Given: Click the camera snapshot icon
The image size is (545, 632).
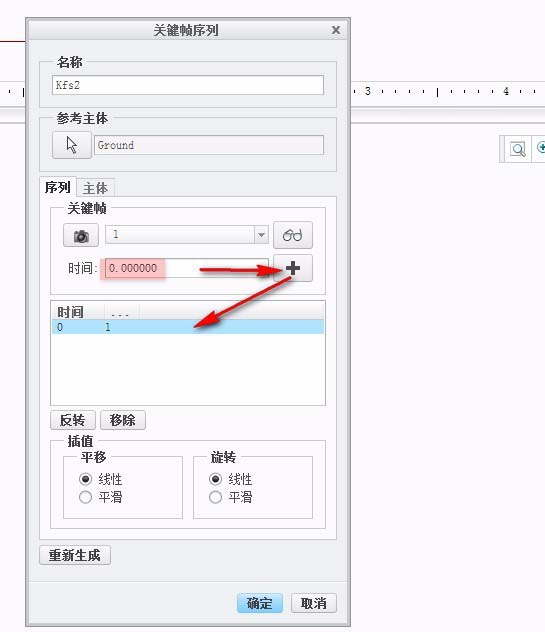Looking at the screenshot, I should point(81,235).
